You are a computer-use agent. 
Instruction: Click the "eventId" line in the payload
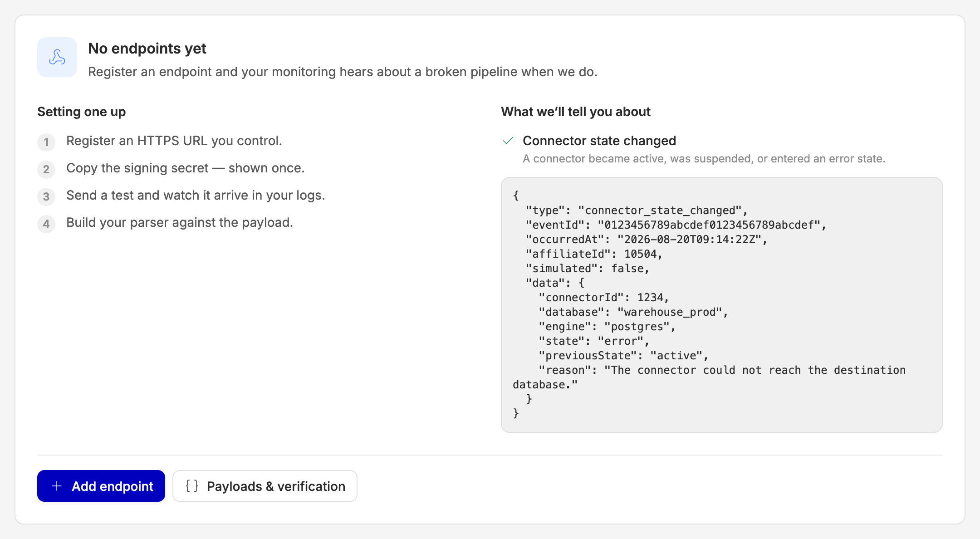(676, 225)
